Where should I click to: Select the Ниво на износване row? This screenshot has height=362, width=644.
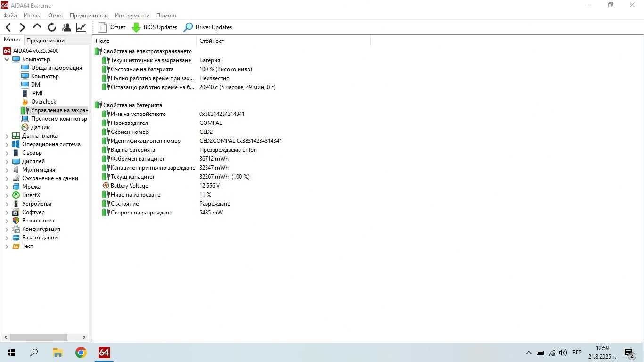point(157,195)
